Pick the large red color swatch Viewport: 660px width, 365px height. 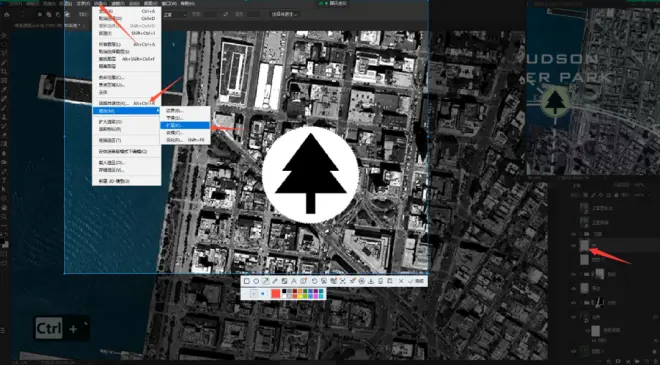point(276,293)
